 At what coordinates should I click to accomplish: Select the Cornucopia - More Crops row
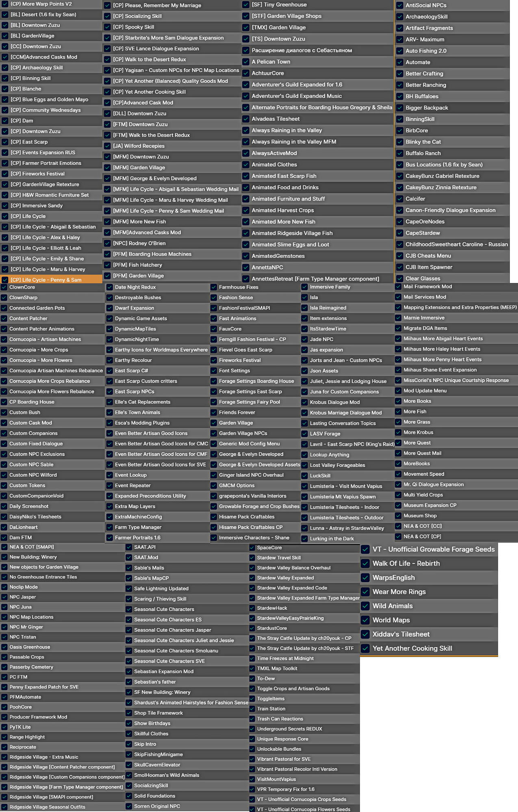point(52,350)
